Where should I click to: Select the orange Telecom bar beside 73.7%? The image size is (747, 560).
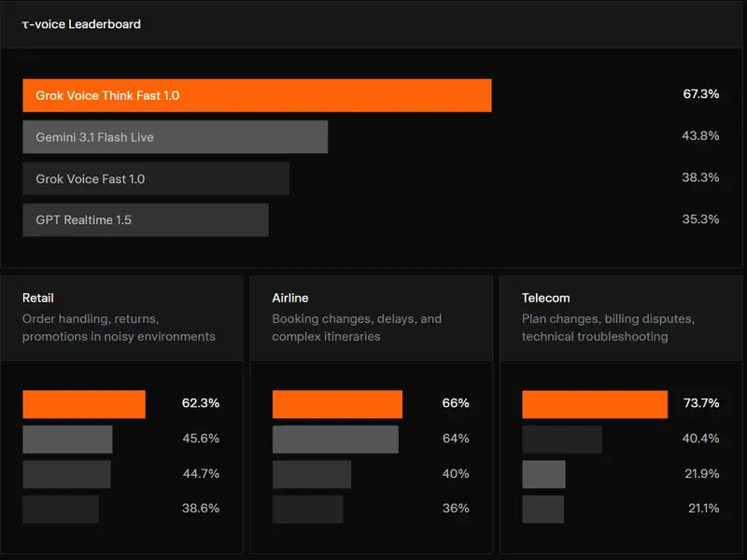coord(595,404)
